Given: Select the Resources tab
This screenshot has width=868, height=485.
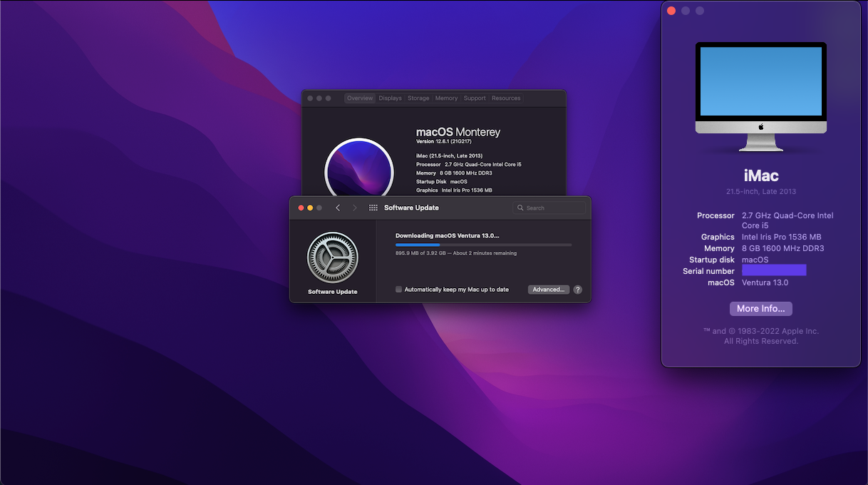Looking at the screenshot, I should (506, 98).
